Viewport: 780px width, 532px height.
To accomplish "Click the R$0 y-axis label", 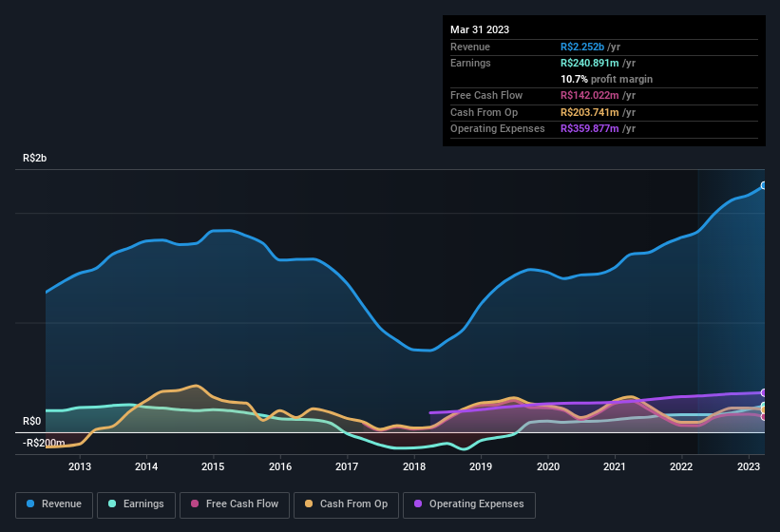I will click(x=32, y=421).
